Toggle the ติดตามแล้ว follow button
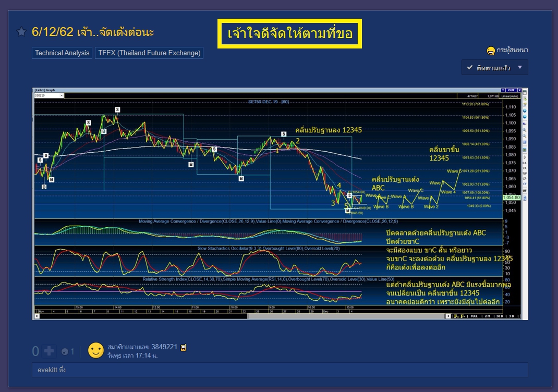The width and height of the screenshot is (558, 392). [x=495, y=68]
